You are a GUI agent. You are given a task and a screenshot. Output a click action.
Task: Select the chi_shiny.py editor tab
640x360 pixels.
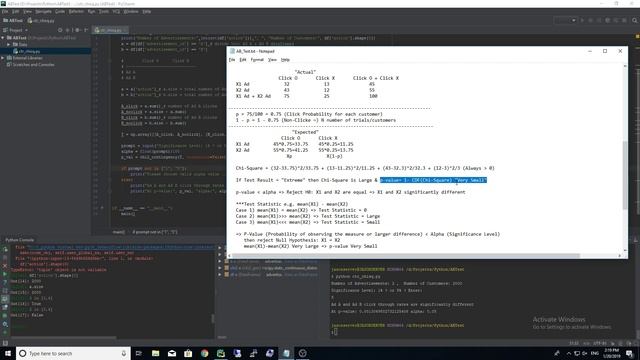[x=110, y=30]
